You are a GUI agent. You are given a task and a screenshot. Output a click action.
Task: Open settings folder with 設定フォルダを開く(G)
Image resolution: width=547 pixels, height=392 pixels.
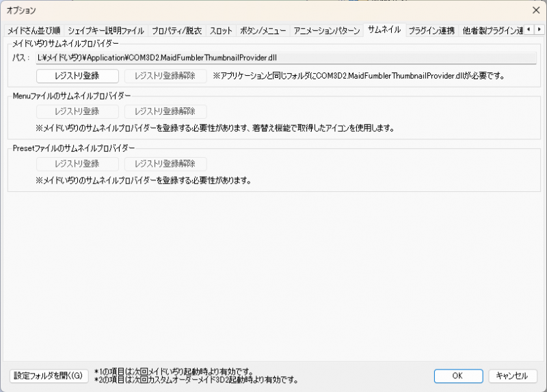coord(49,376)
